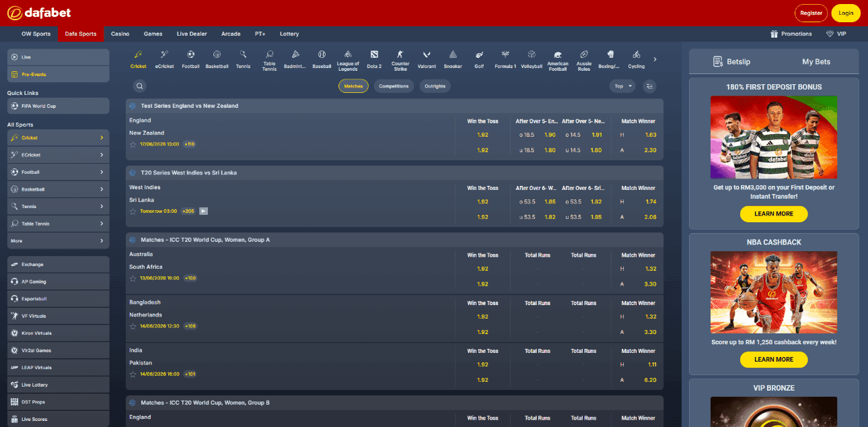Open FIFA World Cup quick link
The height and width of the screenshot is (427, 868).
[58, 106]
